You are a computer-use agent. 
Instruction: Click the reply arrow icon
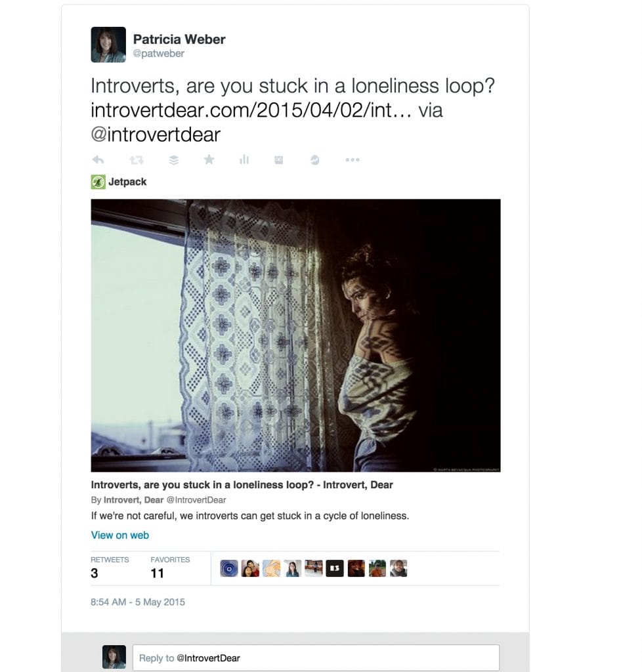click(98, 160)
